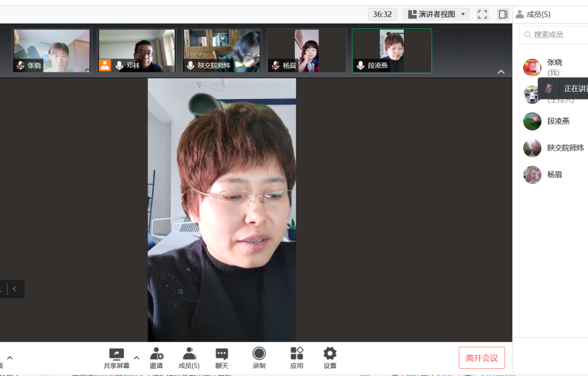Enter full screen mode
The height and width of the screenshot is (376, 588).
[x=482, y=14]
